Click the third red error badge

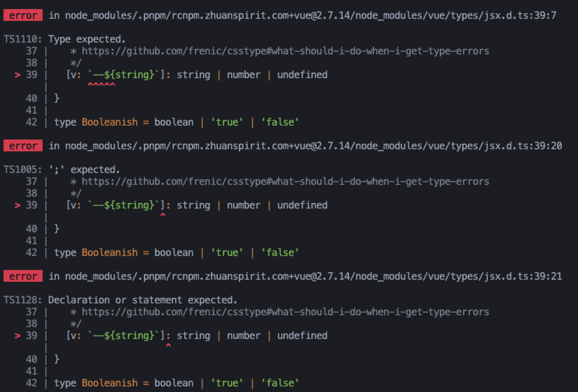click(23, 276)
